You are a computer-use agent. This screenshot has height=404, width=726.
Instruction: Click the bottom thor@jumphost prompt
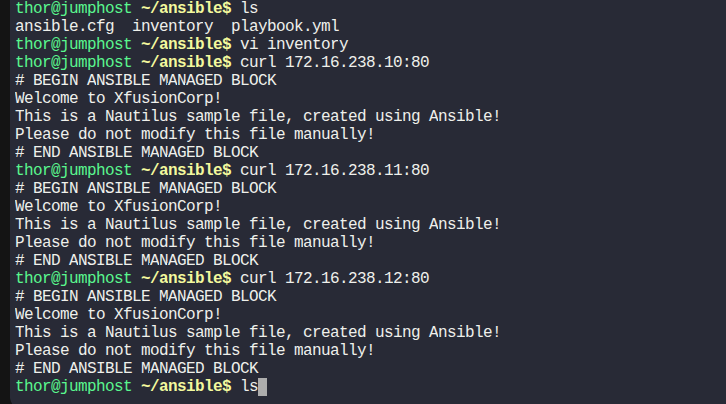(74, 386)
